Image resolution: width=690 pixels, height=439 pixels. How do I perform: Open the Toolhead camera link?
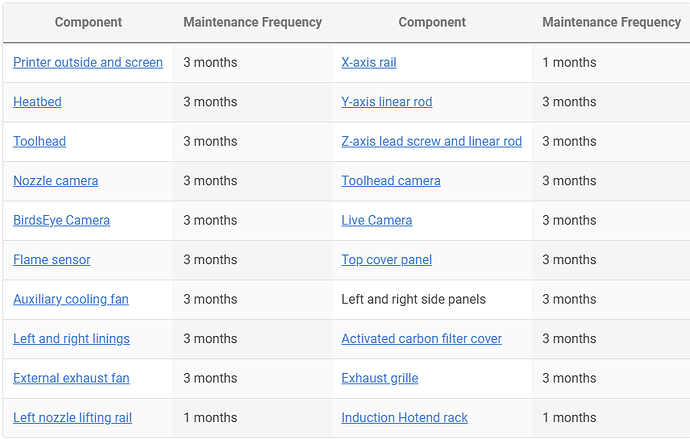tap(391, 181)
